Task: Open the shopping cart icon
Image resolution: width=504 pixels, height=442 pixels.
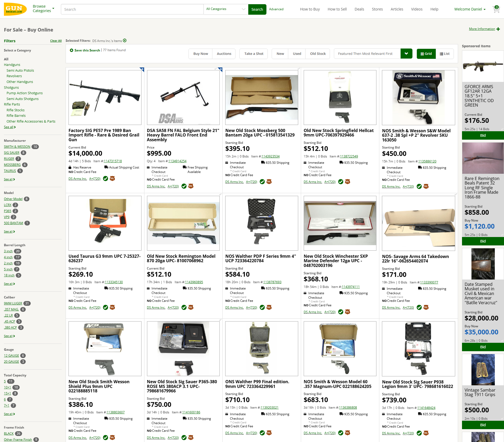Action: click(x=496, y=9)
